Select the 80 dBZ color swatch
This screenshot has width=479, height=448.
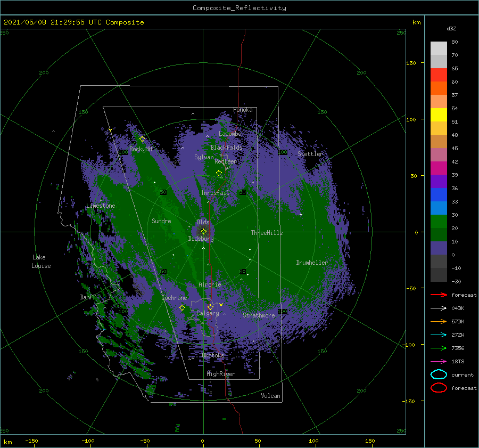pyautogui.click(x=439, y=48)
